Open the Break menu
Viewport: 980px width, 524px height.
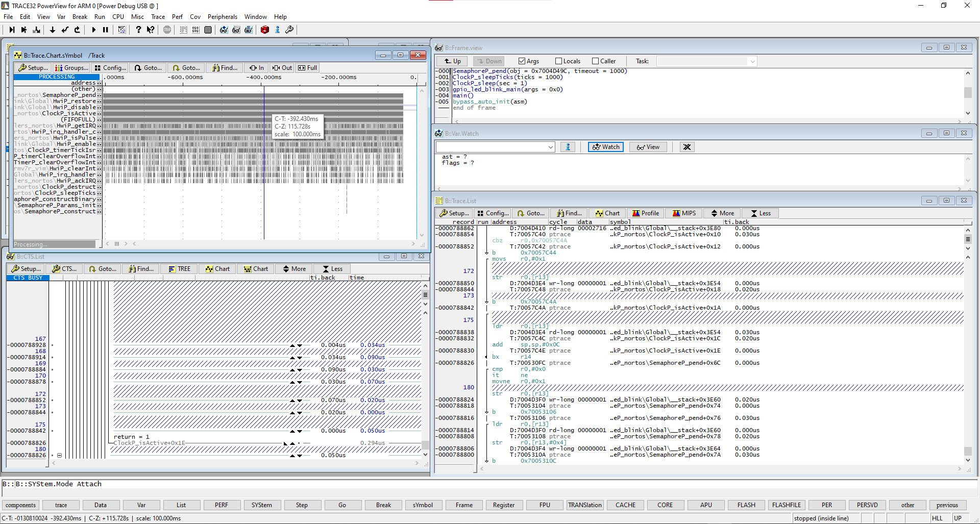tap(80, 17)
